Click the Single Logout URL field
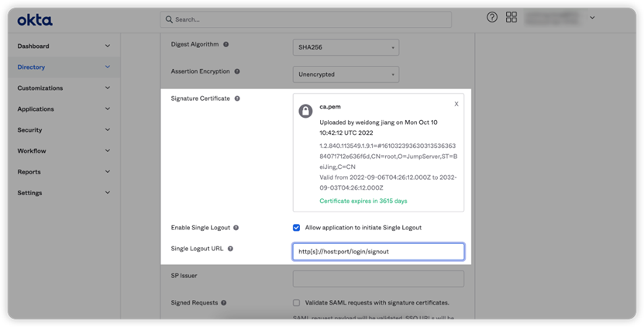The width and height of the screenshot is (644, 327). (x=378, y=251)
